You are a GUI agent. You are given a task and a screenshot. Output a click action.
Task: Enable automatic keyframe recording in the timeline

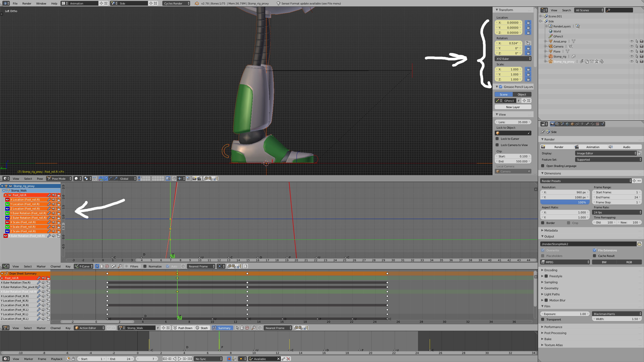click(x=229, y=359)
